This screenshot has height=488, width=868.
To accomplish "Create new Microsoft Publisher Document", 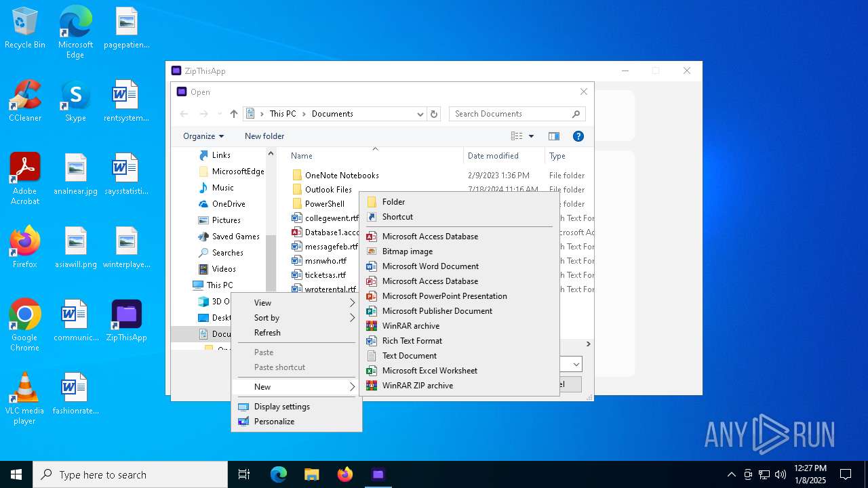I will tap(458, 311).
